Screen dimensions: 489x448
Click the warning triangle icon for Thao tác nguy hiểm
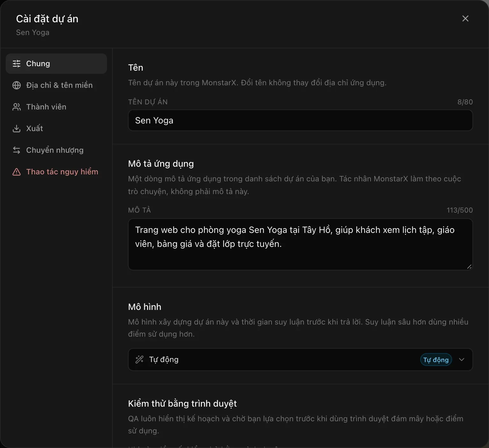(17, 172)
